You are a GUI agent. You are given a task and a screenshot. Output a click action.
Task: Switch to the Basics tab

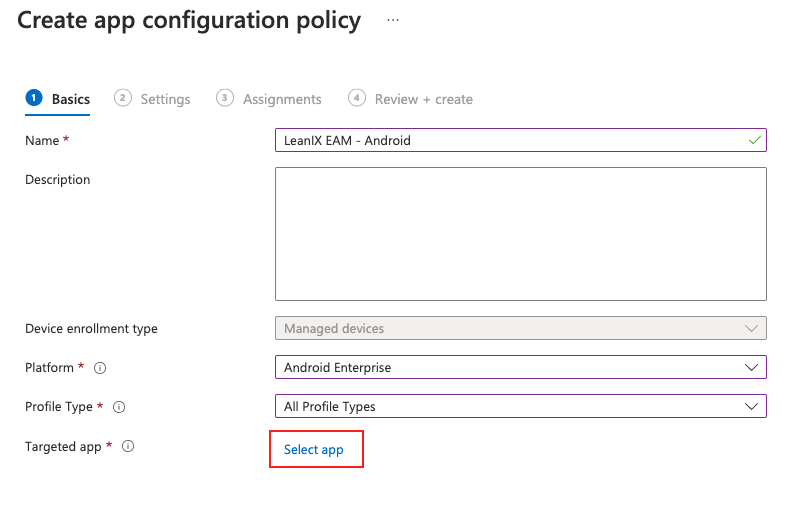(x=71, y=99)
